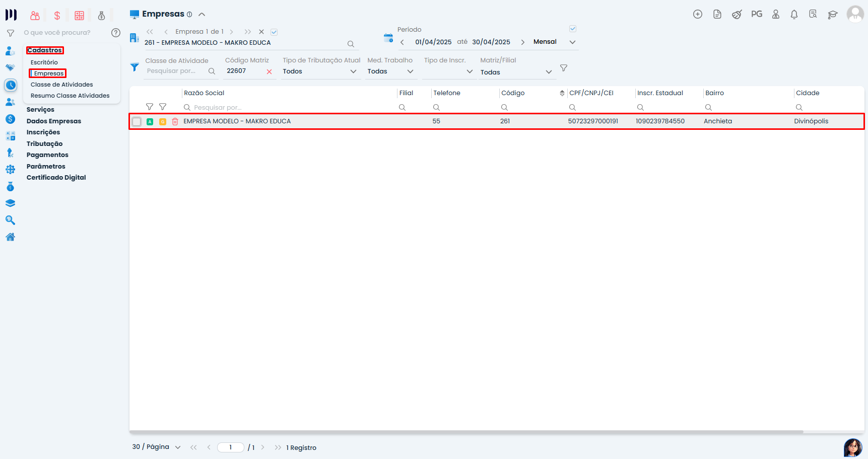The image size is (868, 459).
Task: Expand the Tipo de Tributação Atual dropdown
Action: click(353, 71)
